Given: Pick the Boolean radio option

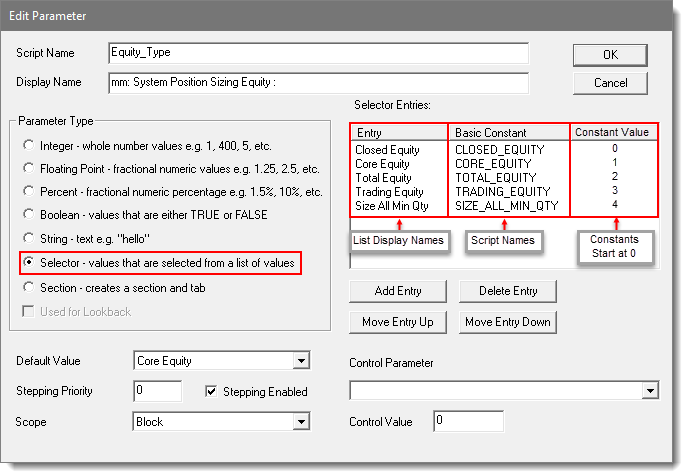Looking at the screenshot, I should pos(28,215).
